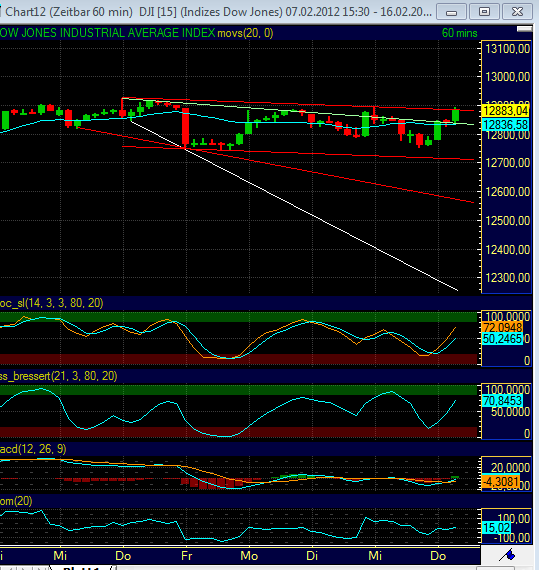This screenshot has width=539, height=570.
Task: Click the -100,00 momentum axis label
Action: (x=511, y=538)
